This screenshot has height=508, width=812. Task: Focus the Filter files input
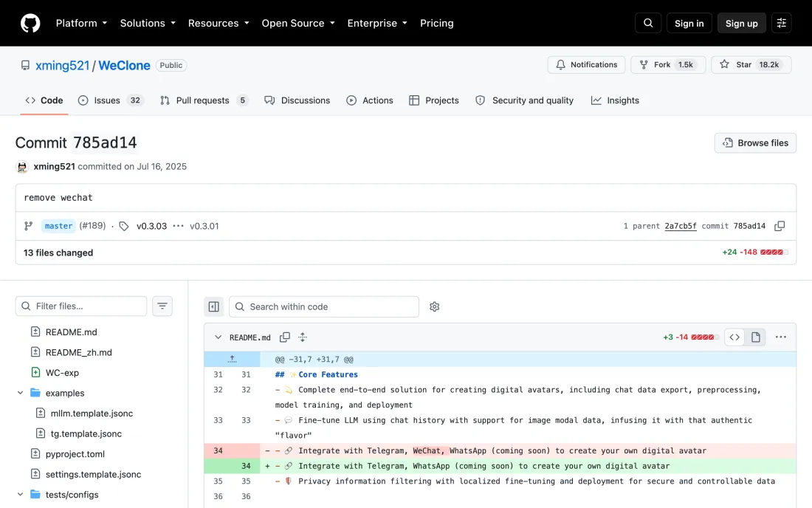(81, 306)
